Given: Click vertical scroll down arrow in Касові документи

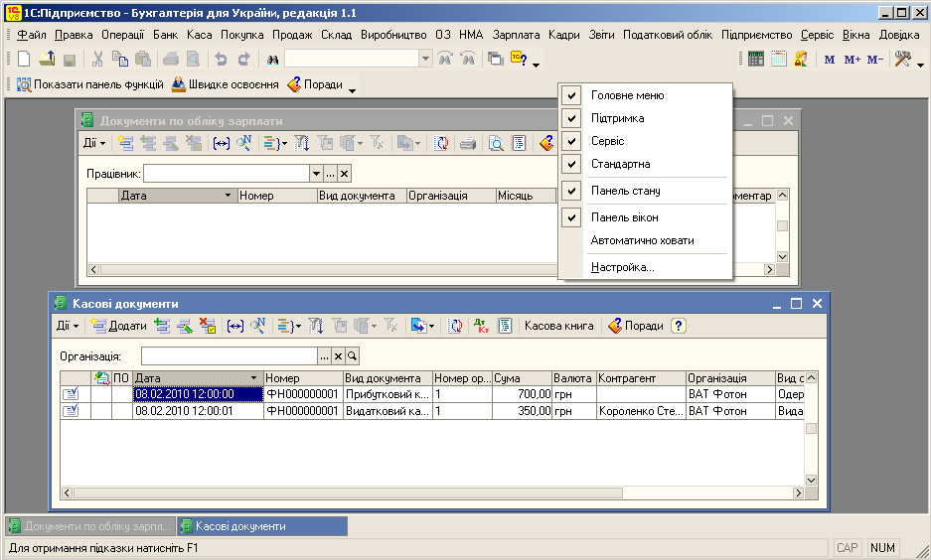Looking at the screenshot, I should [811, 480].
